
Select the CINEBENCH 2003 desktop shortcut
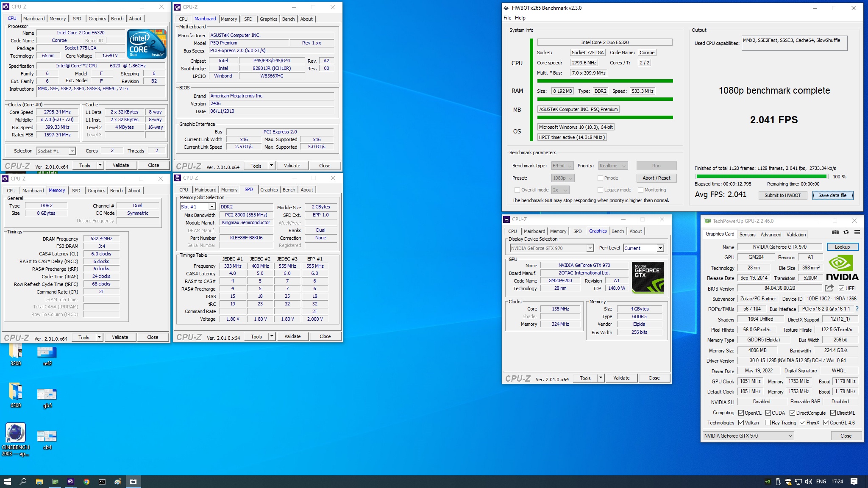click(x=16, y=440)
